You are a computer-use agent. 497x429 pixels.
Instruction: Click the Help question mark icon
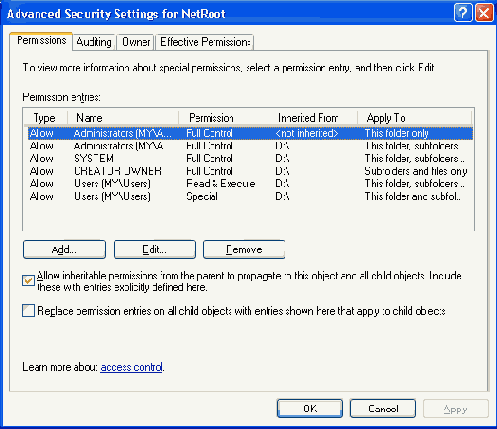(x=463, y=13)
